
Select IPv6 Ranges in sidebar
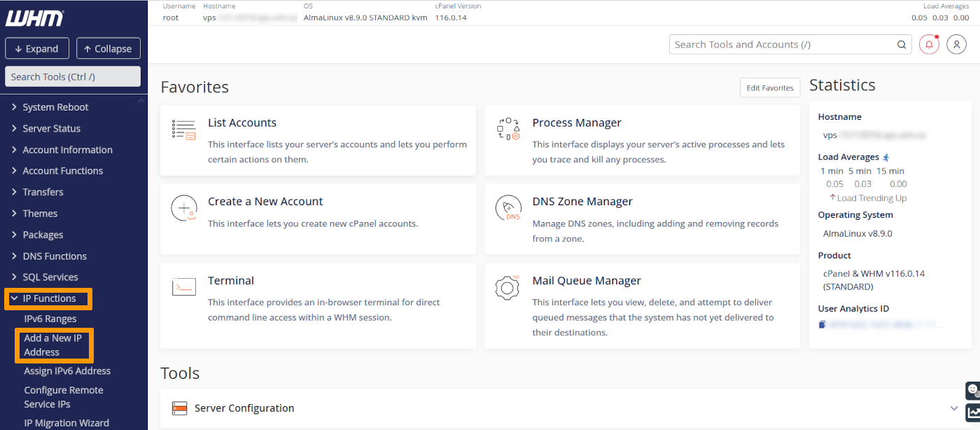50,319
